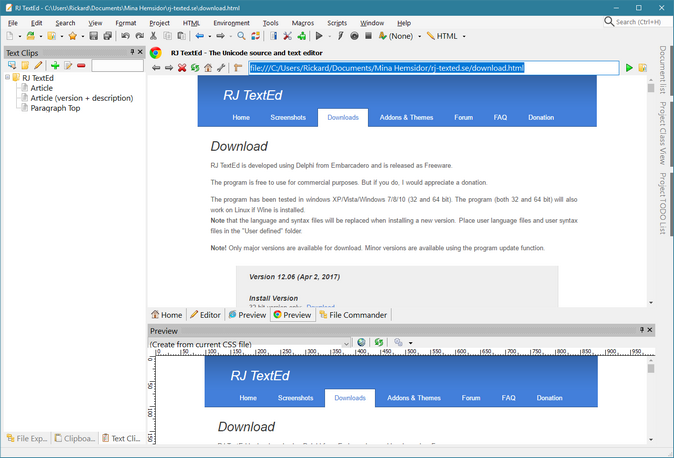Click the browser Stop red X icon
The height and width of the screenshot is (458, 674).
(x=182, y=68)
